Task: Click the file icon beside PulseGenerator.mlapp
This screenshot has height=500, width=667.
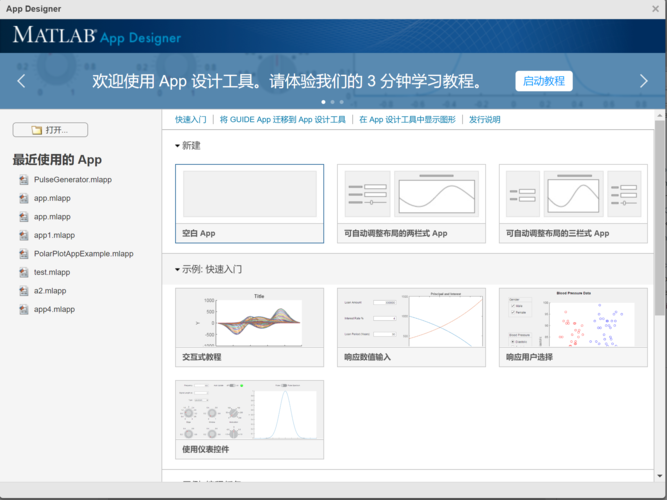Action: click(24, 180)
